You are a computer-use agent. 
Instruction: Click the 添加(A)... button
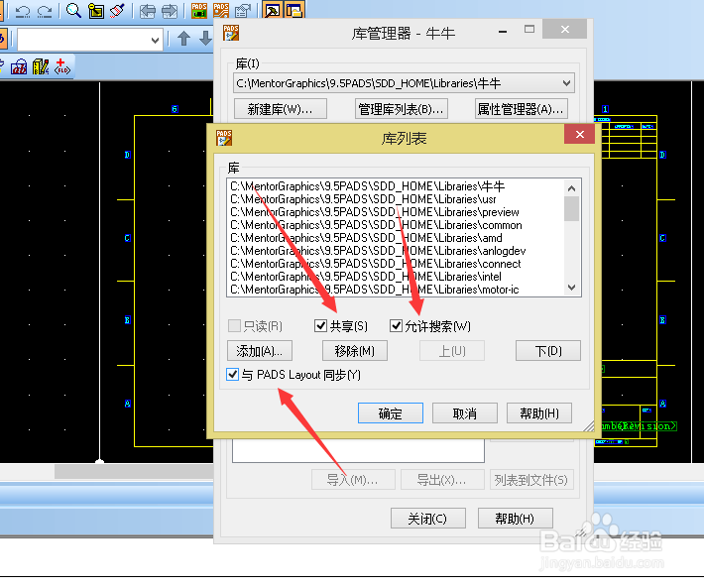coord(260,351)
